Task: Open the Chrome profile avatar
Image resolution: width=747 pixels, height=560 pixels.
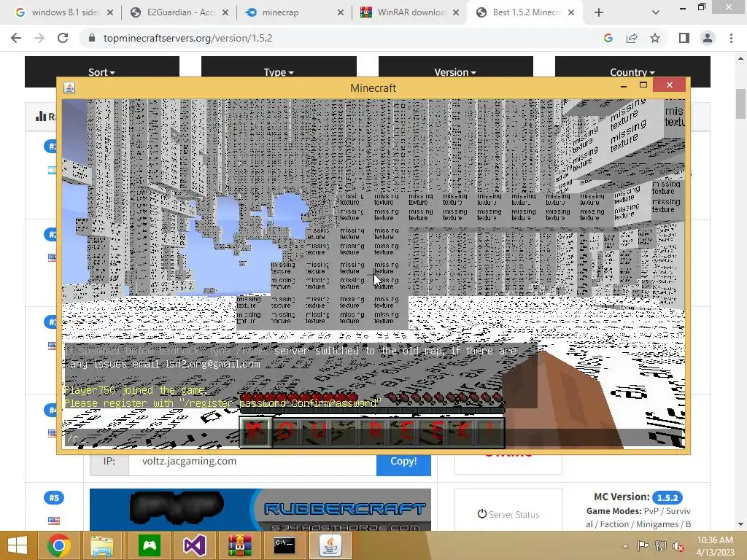Action: (x=708, y=38)
